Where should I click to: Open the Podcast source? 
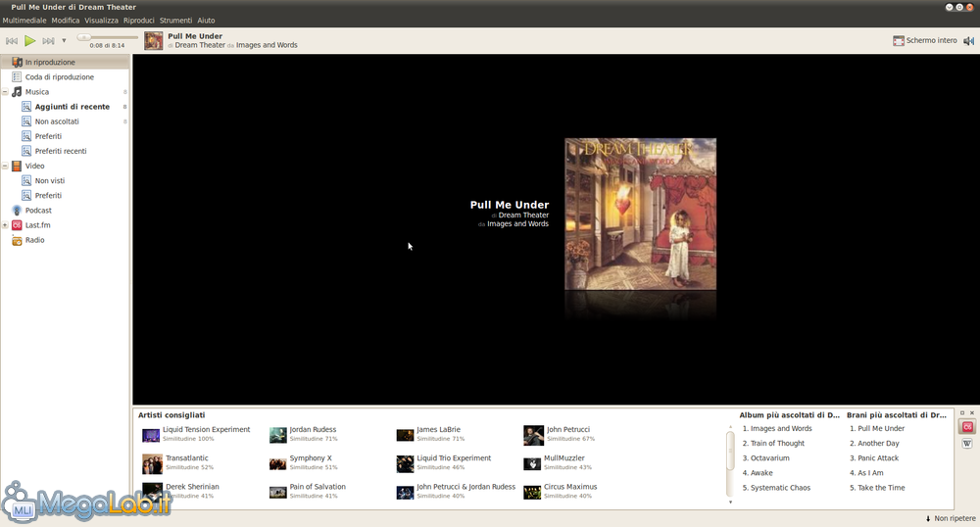[x=38, y=211]
